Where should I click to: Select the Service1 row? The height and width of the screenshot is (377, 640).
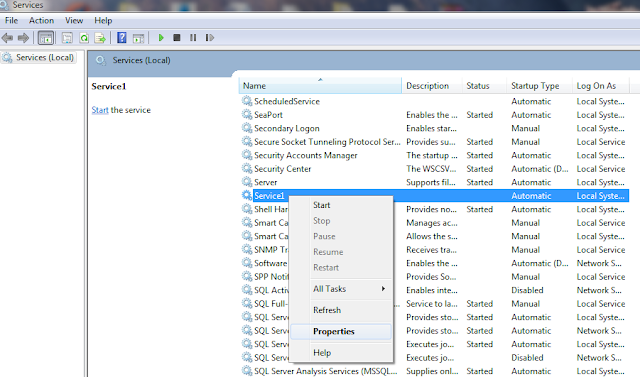pyautogui.click(x=434, y=195)
